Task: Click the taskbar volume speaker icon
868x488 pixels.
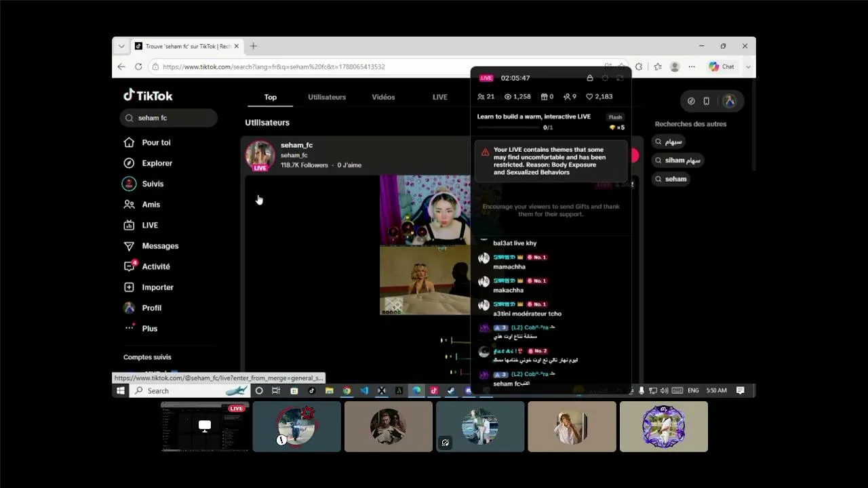Action: click(x=664, y=390)
